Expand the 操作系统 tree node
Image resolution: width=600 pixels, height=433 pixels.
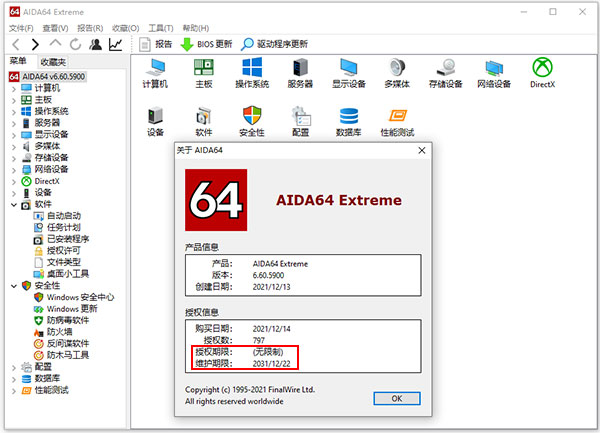point(14,112)
